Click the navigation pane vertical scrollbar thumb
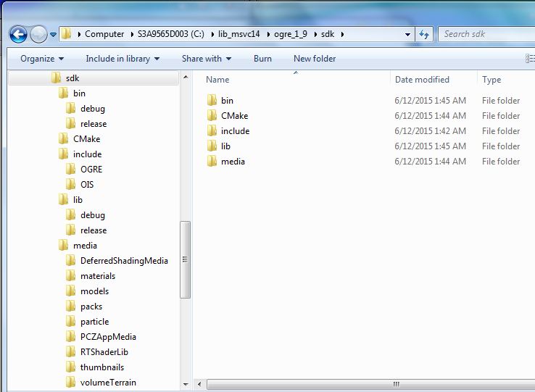The height and width of the screenshot is (392, 535). pos(186,259)
